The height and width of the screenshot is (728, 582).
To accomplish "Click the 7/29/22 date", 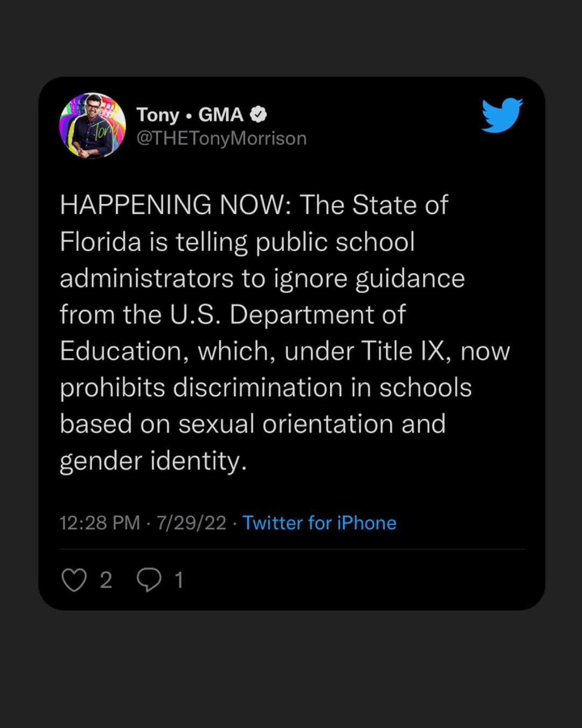I will coord(191,523).
